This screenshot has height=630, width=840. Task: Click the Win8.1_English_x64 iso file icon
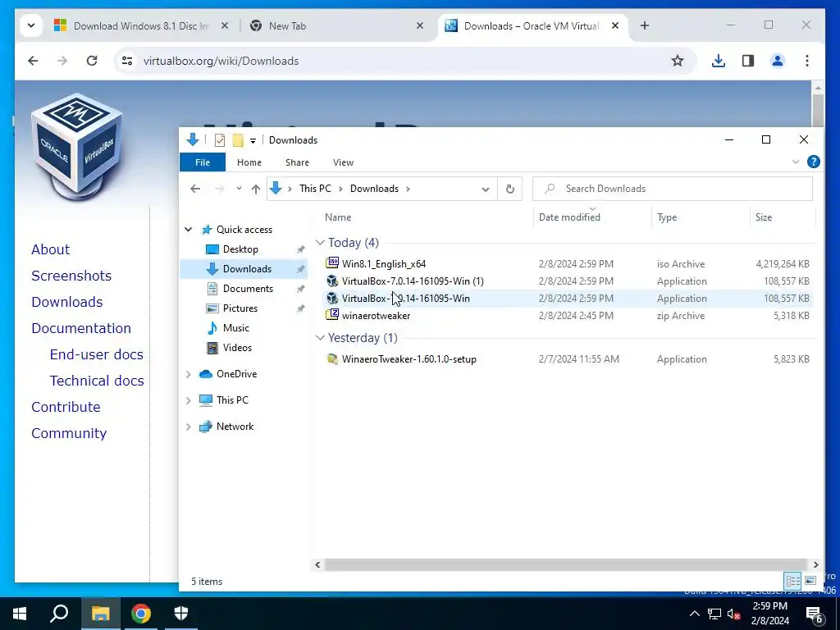pos(332,263)
